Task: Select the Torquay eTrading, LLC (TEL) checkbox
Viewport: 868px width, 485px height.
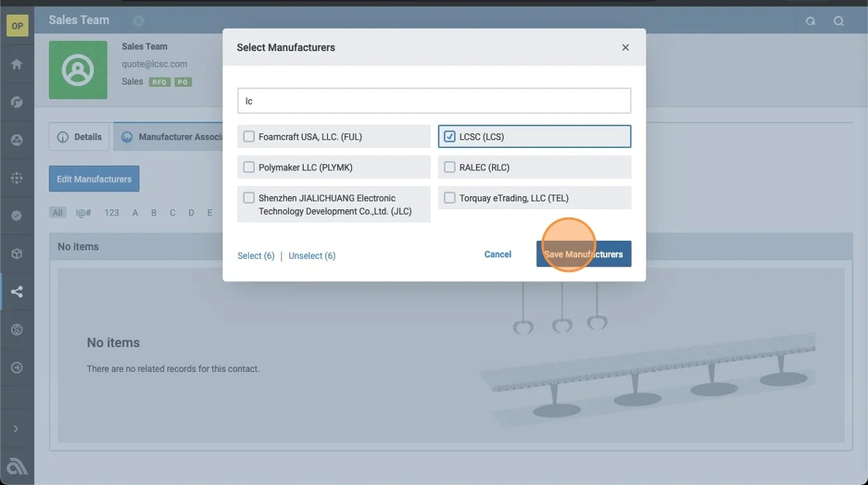Action: [x=449, y=198]
